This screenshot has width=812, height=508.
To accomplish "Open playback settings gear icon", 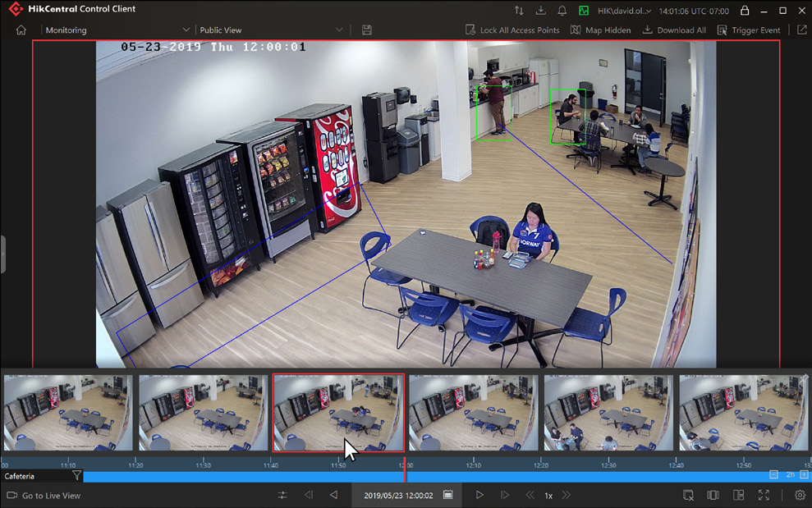I will click(800, 495).
